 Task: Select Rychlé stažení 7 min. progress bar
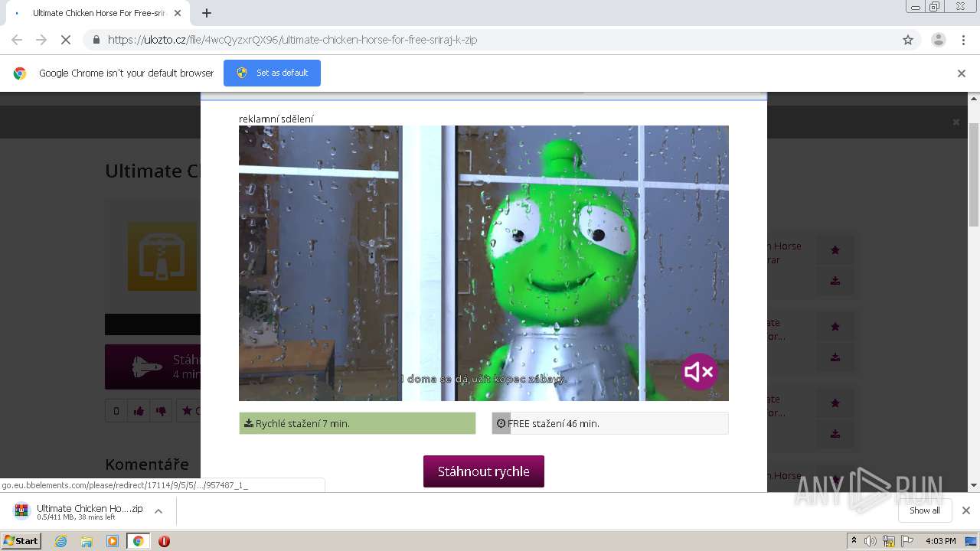358,423
